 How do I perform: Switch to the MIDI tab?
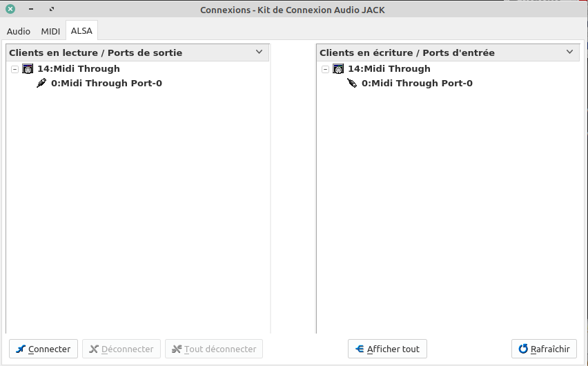tap(50, 31)
